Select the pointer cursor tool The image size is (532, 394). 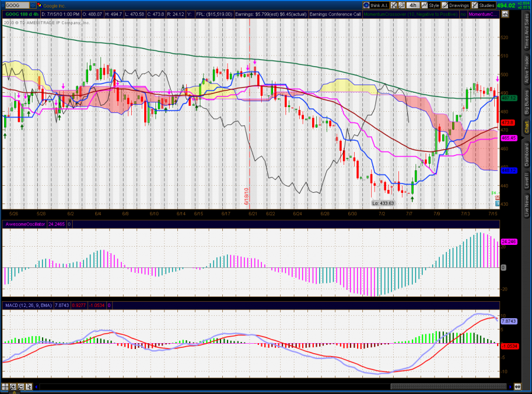click(28, 386)
